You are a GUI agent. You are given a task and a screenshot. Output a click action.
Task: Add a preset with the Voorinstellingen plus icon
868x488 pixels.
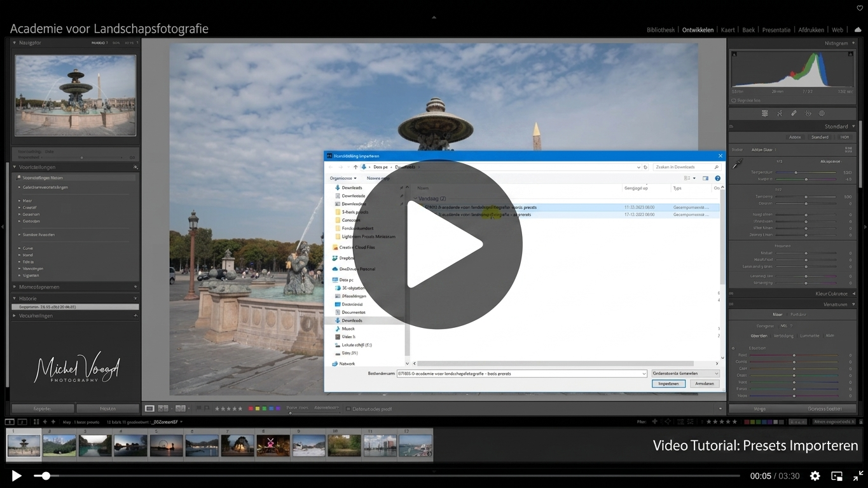pyautogui.click(x=135, y=167)
